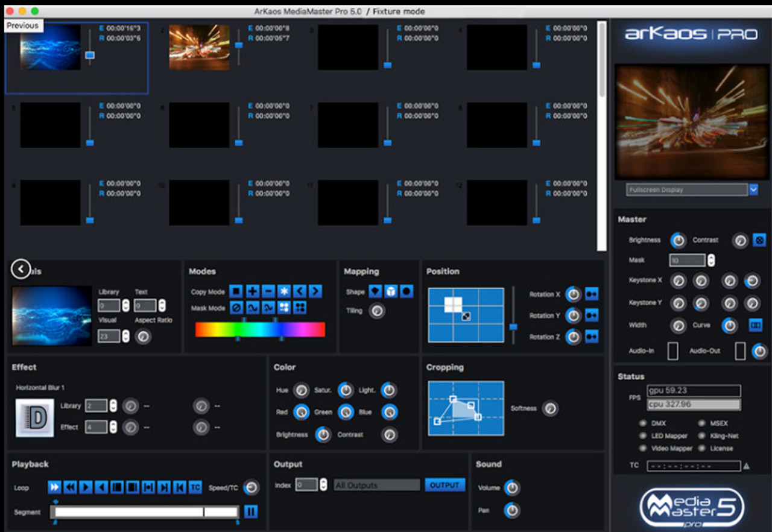Click the Speed/TC knob
This screenshot has height=532, width=772.
(251, 487)
